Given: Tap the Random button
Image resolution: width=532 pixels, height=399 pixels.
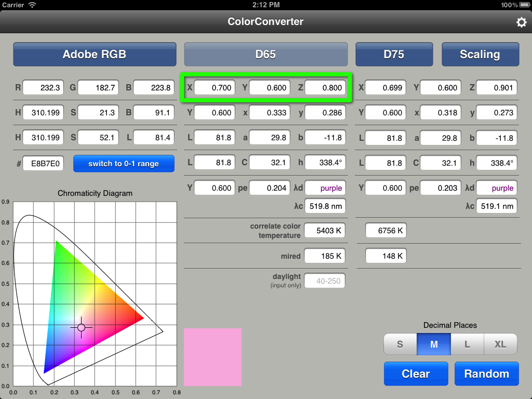Looking at the screenshot, I should 486,374.
